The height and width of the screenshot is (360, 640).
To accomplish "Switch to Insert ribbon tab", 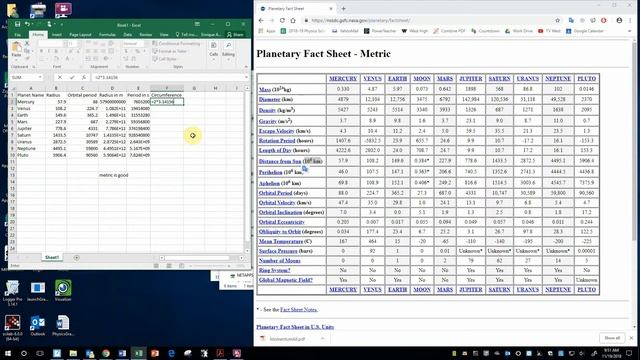I will (57, 35).
